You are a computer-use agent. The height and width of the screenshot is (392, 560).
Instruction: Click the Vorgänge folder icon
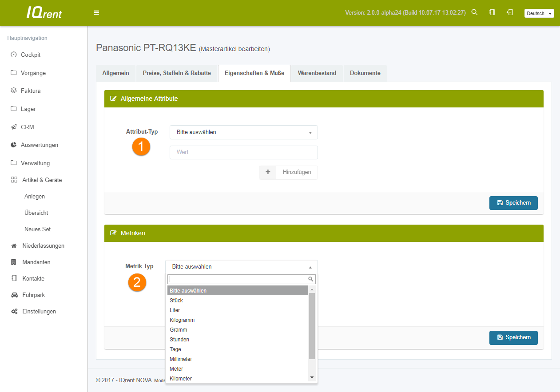click(x=14, y=73)
